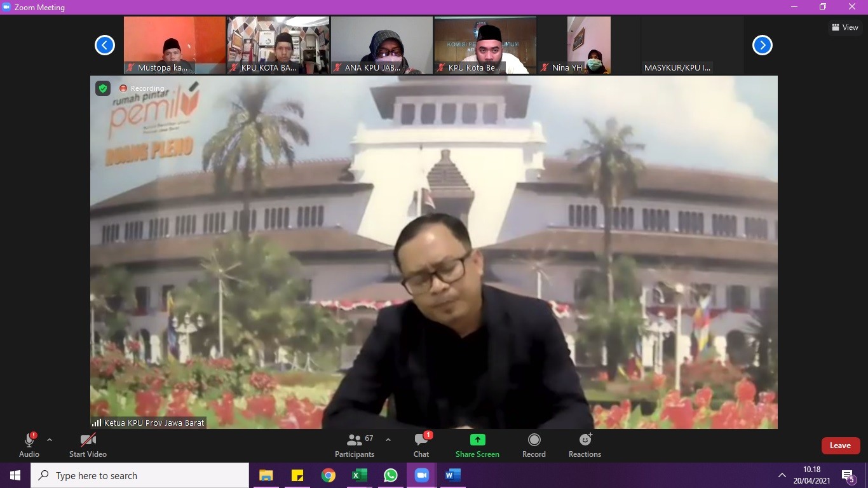Screen dimensions: 868x488
Task: Show next participants with right arrow
Action: point(762,45)
